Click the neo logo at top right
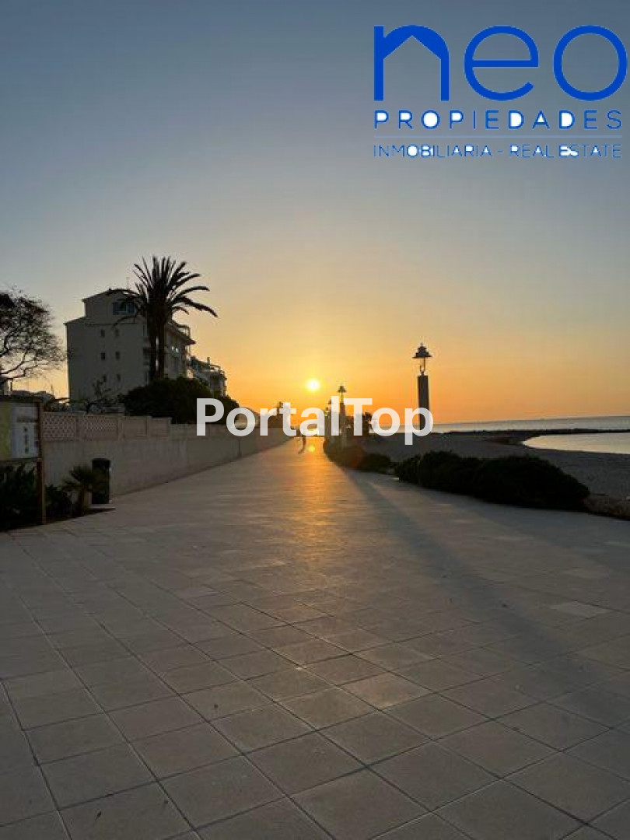630x840 pixels. 499,64
